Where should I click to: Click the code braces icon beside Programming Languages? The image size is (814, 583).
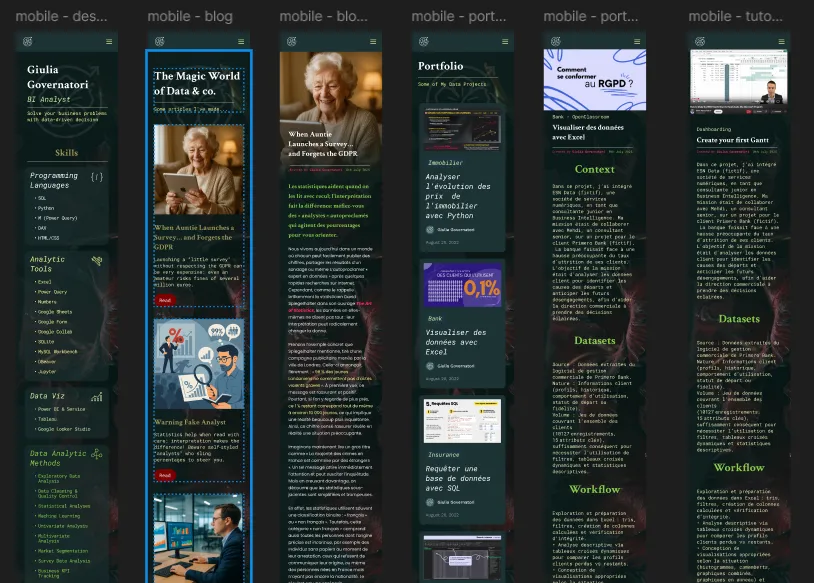click(97, 177)
